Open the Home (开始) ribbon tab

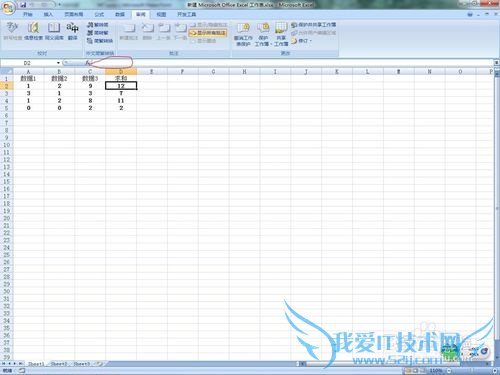28,14
